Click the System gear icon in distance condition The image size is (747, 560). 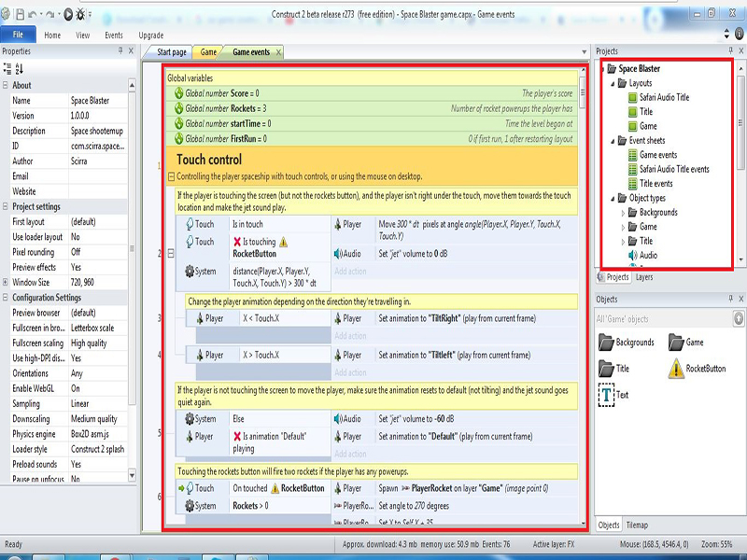click(x=190, y=272)
